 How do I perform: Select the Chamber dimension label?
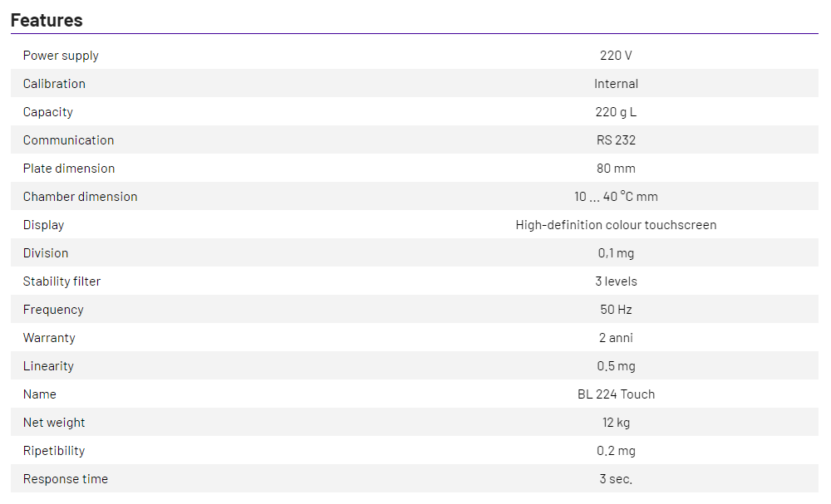tap(81, 197)
